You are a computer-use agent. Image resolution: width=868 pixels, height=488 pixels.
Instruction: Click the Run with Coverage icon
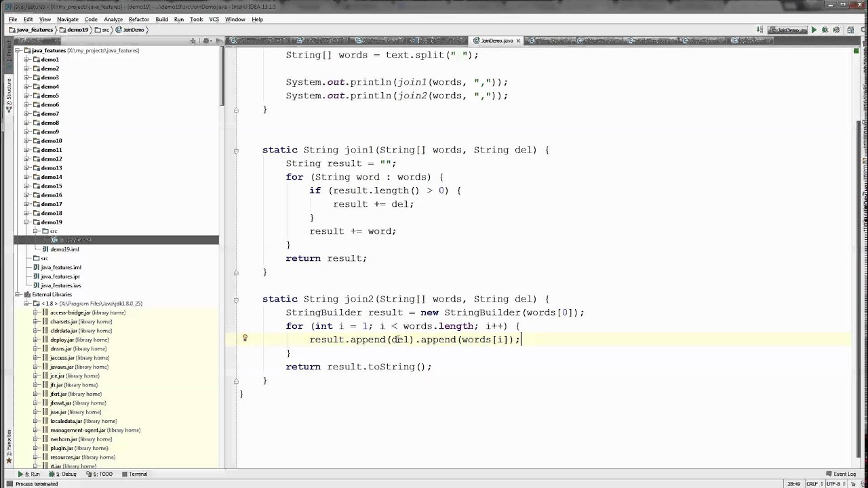(836, 30)
